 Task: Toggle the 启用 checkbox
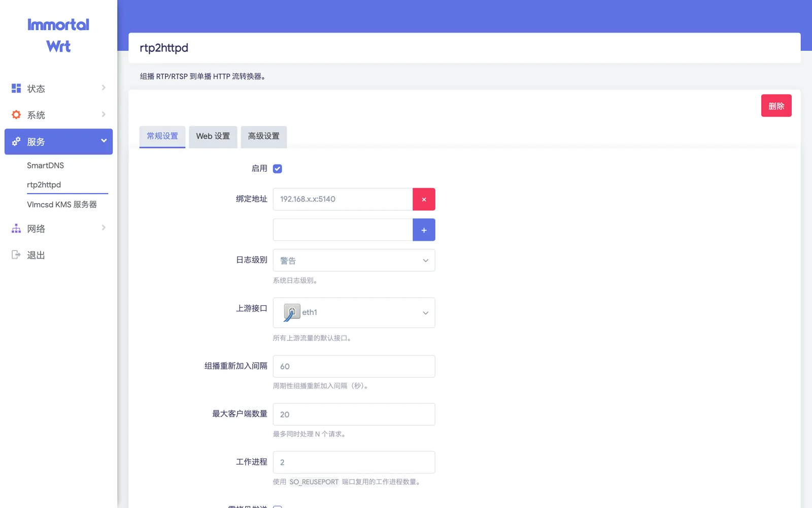click(x=278, y=169)
